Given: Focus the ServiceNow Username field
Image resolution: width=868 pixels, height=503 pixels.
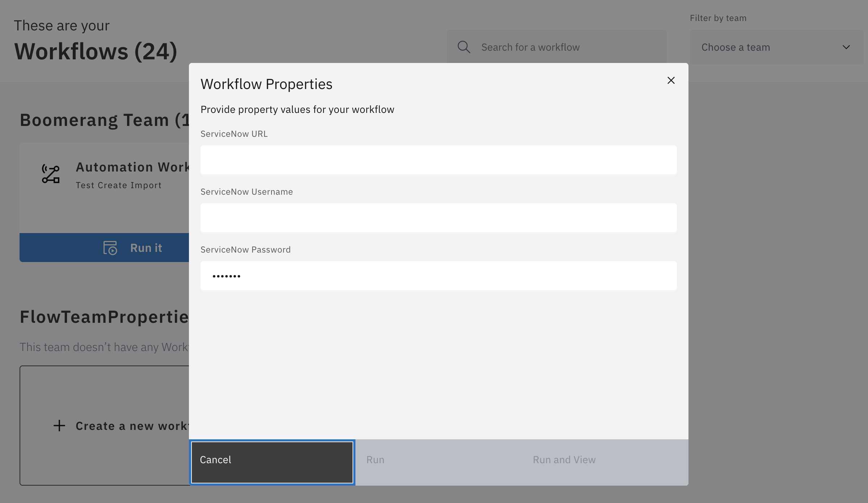Looking at the screenshot, I should pyautogui.click(x=438, y=218).
